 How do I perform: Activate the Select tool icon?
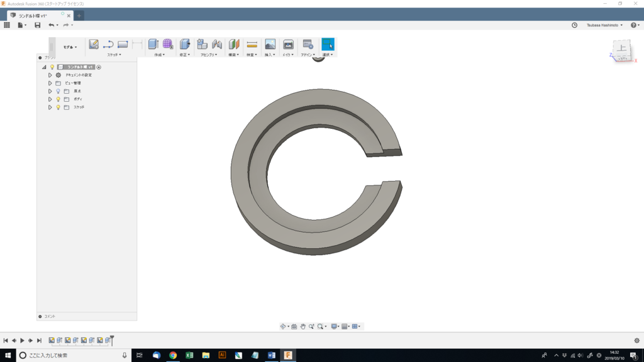point(328,45)
